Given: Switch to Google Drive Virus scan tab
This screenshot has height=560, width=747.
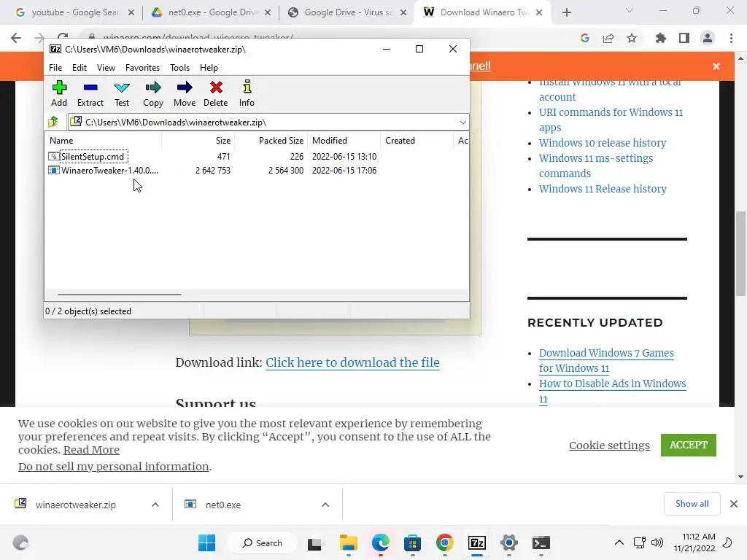Looking at the screenshot, I should pos(347,12).
